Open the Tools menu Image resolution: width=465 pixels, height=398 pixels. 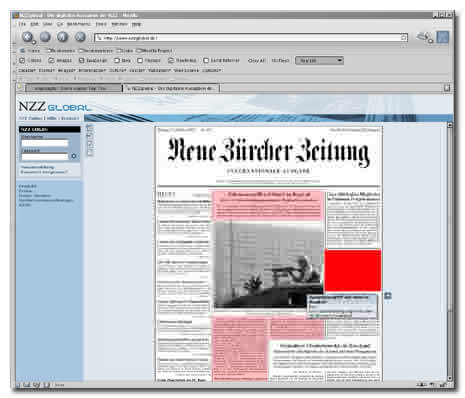pos(101,24)
